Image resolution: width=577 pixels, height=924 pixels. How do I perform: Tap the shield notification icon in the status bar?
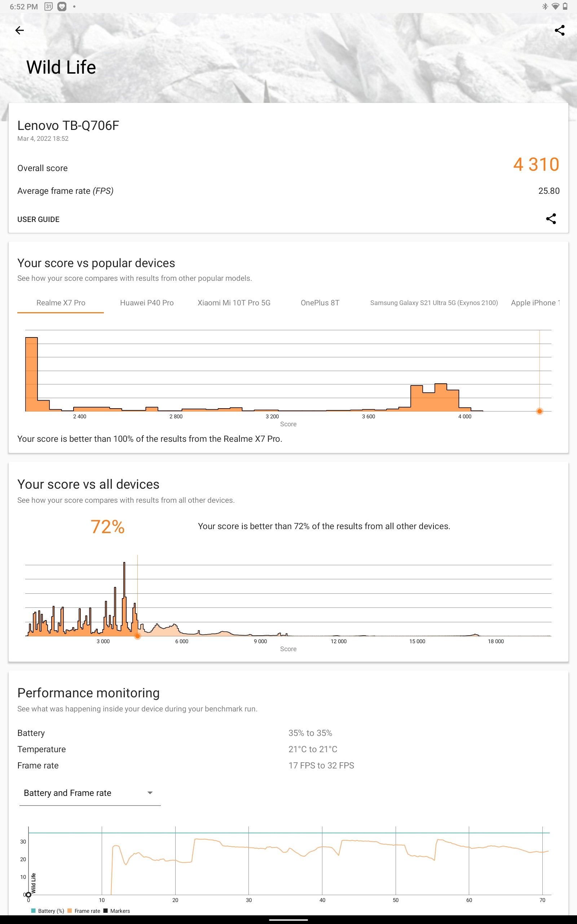[62, 6]
